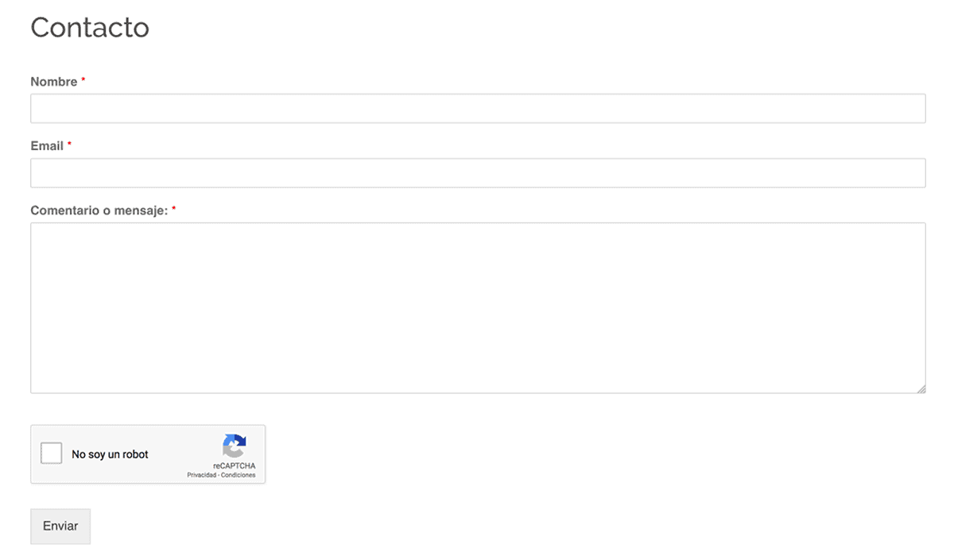Screen dimensions: 954x560
Task: Click the red asterisk beside Nombre
Action: pos(83,80)
